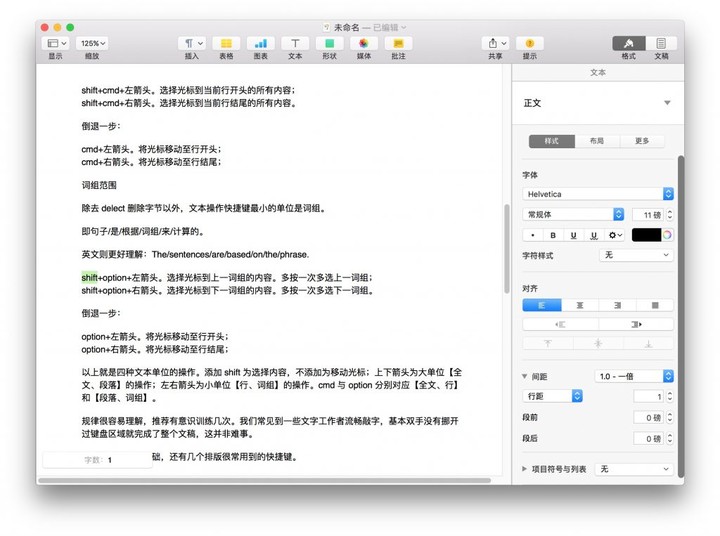The height and width of the screenshot is (536, 720).
Task: Open the black text color swatch
Action: [x=646, y=235]
